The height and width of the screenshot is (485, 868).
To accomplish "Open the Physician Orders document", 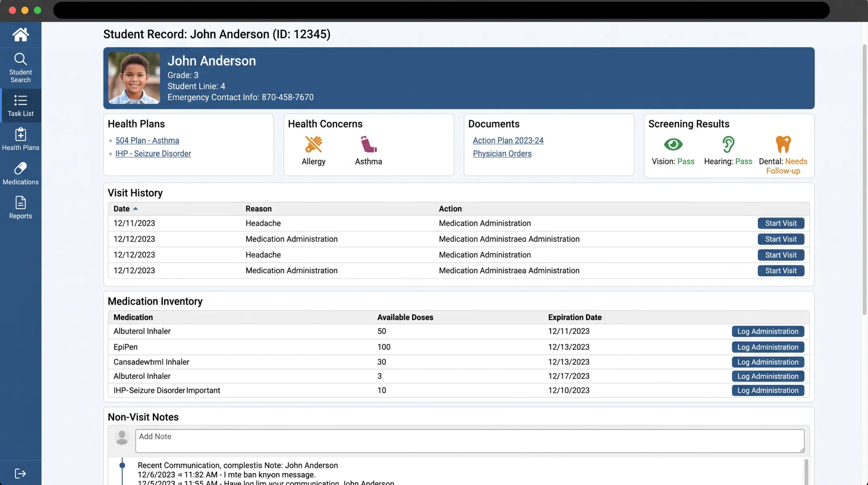I will [502, 154].
